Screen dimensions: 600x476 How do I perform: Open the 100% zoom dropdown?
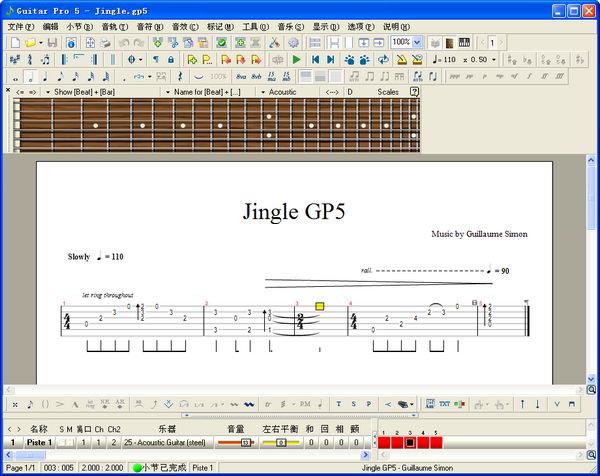coord(417,43)
